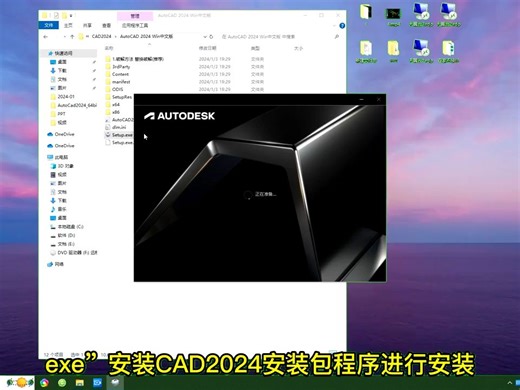Expand the address bar history chevron

point(205,37)
